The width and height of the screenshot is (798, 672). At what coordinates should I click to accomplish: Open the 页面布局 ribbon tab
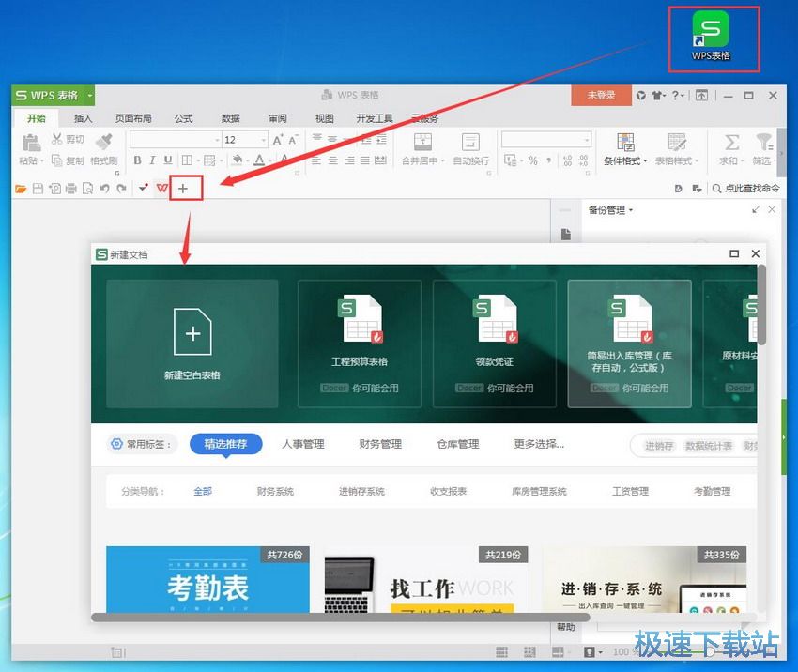click(x=133, y=118)
